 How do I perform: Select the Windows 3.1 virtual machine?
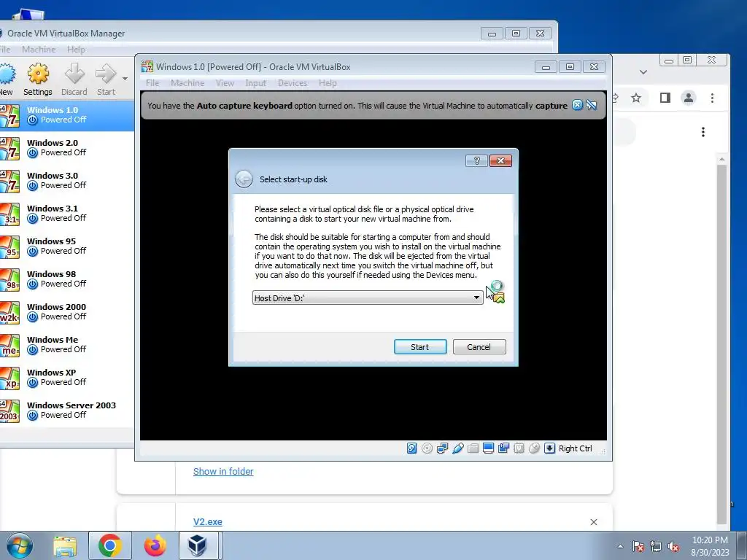pyautogui.click(x=66, y=214)
